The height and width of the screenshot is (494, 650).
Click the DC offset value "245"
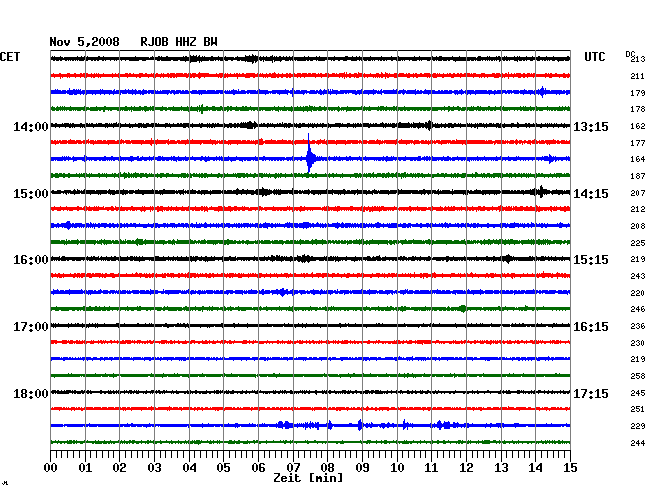tap(638, 393)
